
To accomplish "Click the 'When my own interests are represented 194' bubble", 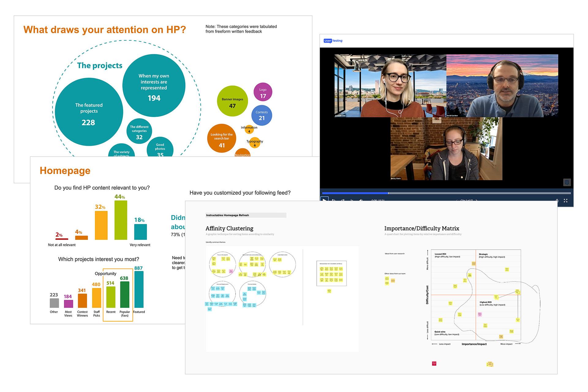I will (154, 85).
